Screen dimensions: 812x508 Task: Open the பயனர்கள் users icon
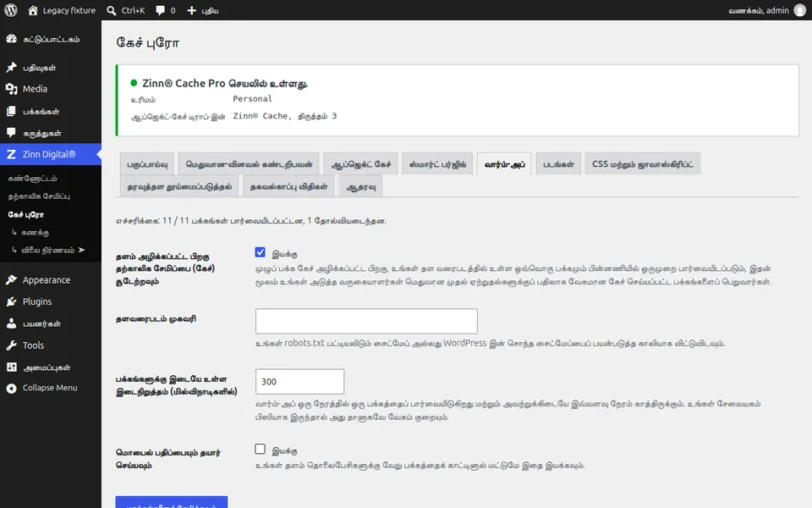tap(11, 323)
